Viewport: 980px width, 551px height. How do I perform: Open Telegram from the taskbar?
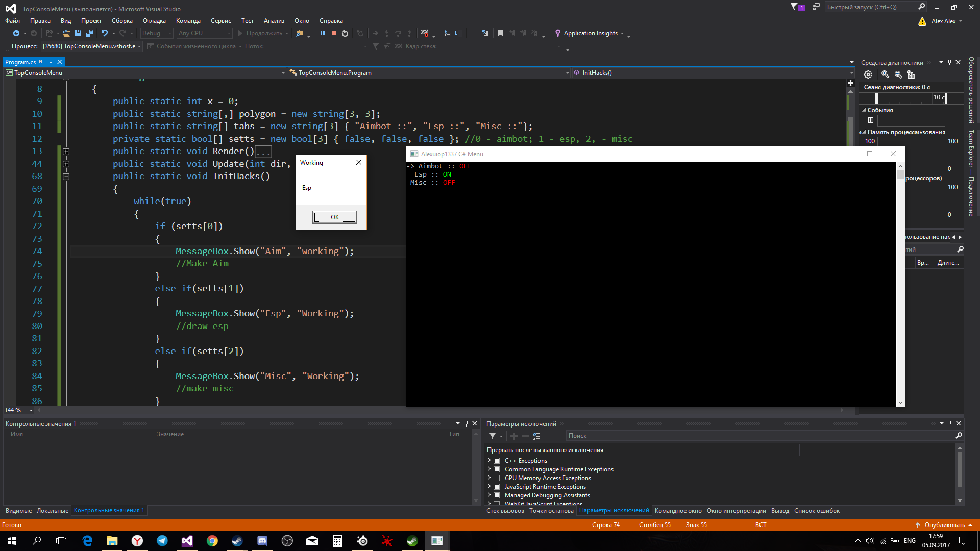[x=162, y=541]
